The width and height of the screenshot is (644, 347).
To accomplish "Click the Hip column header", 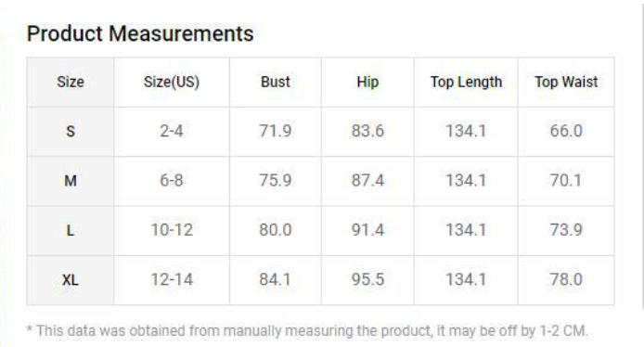I will point(367,83).
